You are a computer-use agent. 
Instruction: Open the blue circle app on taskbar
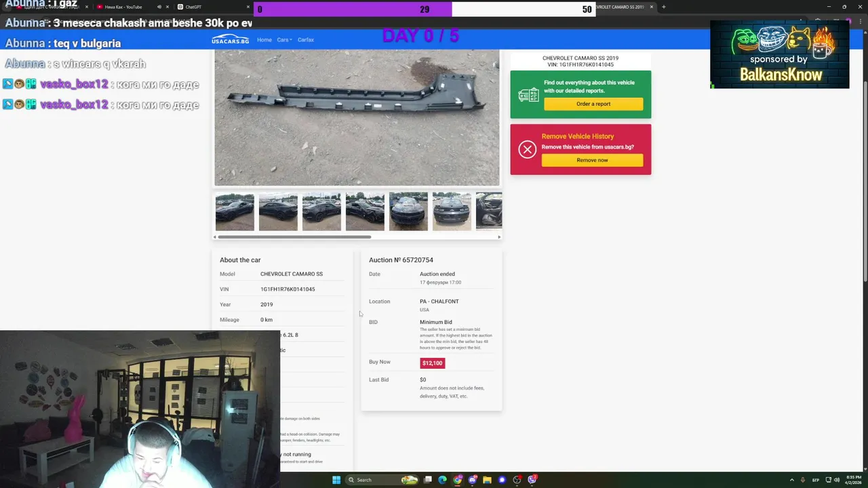click(502, 480)
